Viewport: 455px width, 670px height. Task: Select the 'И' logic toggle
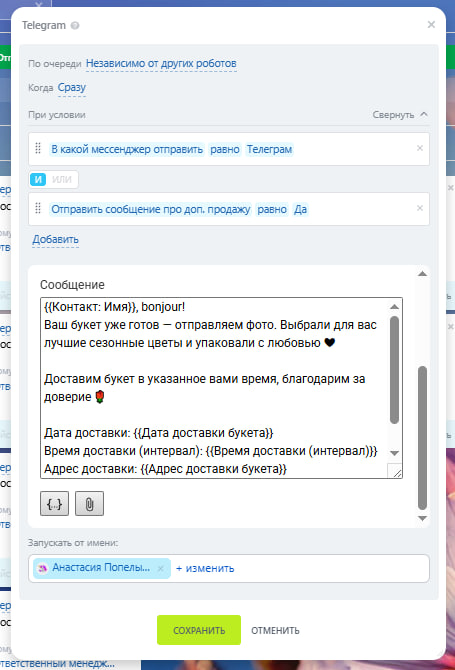coord(38,179)
